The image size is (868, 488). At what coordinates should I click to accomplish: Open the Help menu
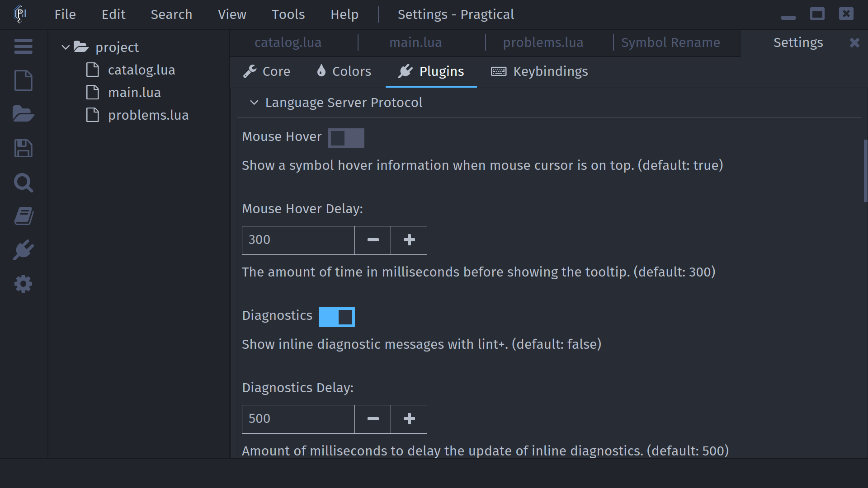coord(344,14)
